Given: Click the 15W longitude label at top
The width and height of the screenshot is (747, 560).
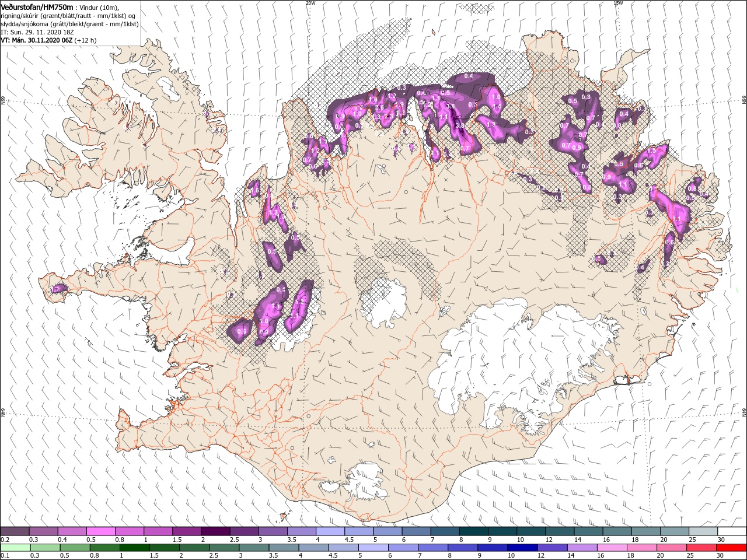Looking at the screenshot, I should coord(618,3).
